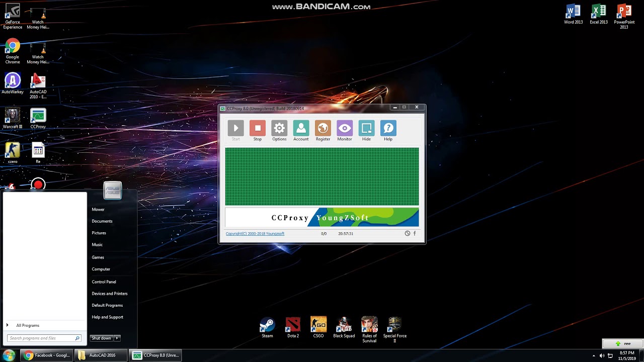Switch to CCProxy taskbar item
The width and height of the screenshot is (644, 362).
tap(155, 355)
